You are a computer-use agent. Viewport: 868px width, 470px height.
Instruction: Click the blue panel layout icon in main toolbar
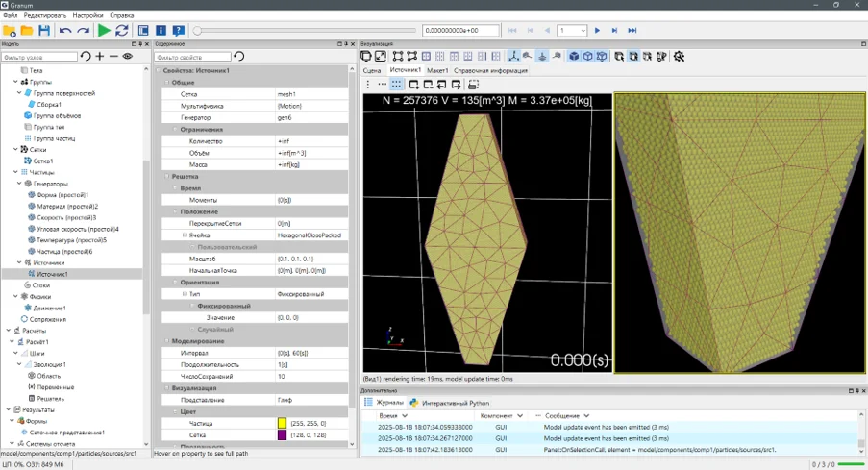[143, 31]
